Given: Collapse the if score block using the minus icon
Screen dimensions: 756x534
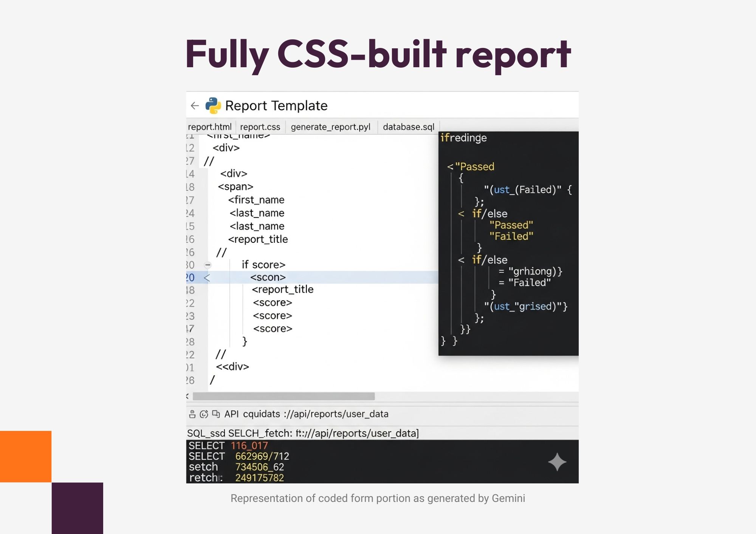Looking at the screenshot, I should click(x=207, y=265).
